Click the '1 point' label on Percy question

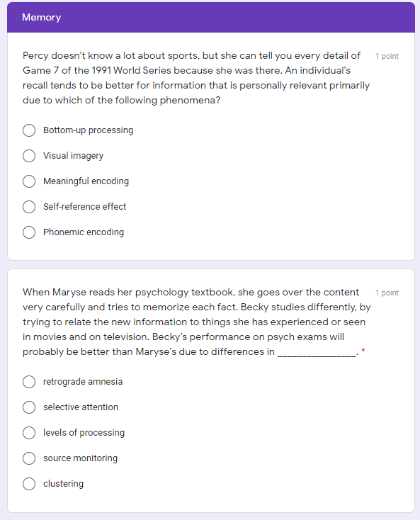pos(387,56)
